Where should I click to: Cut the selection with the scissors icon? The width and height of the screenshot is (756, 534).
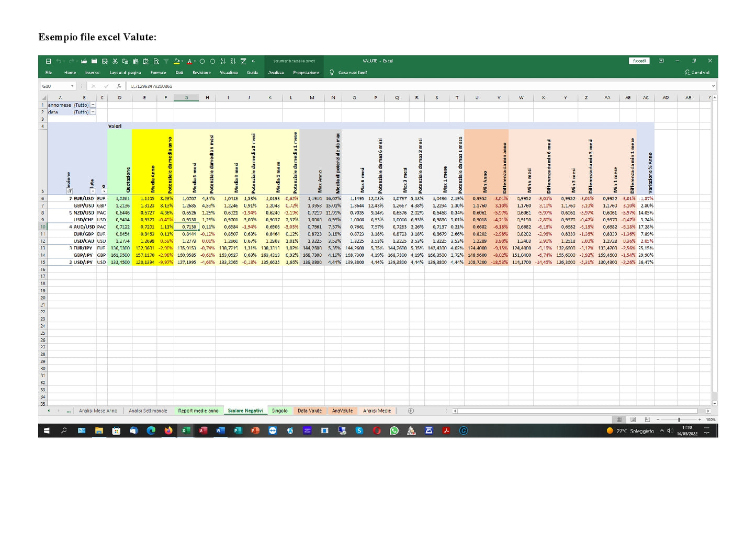click(x=115, y=61)
